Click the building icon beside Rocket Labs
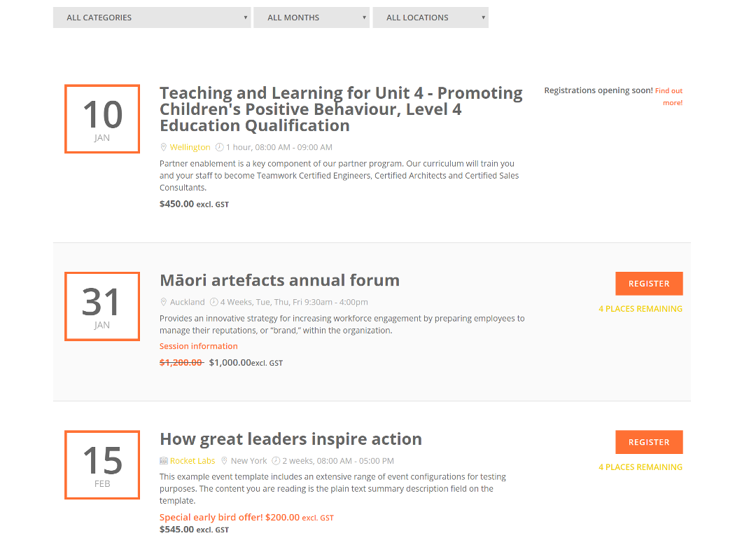 click(x=164, y=461)
